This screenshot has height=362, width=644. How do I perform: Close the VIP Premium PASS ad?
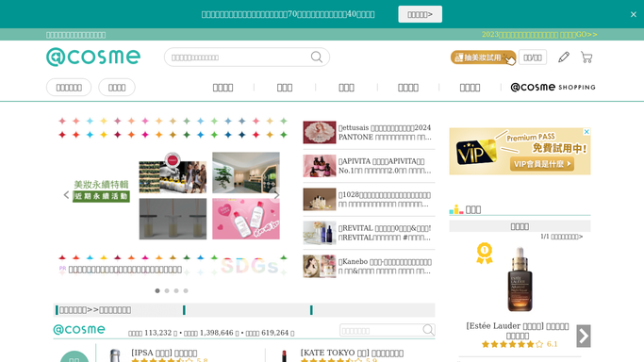(x=586, y=132)
